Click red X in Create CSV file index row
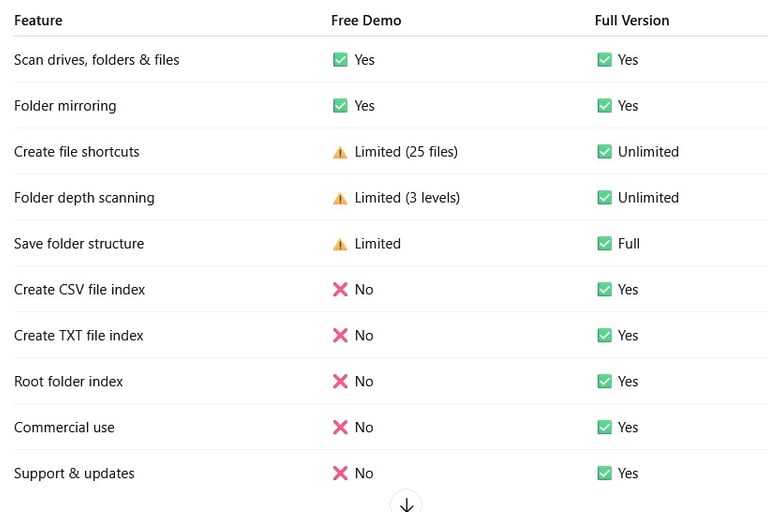Viewport: 768px width, 512px height. coord(340,290)
